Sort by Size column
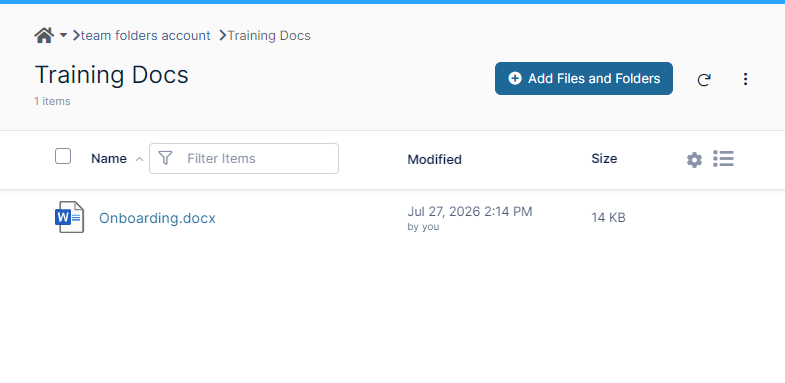Screen dimensions: 785x383 pos(604,159)
